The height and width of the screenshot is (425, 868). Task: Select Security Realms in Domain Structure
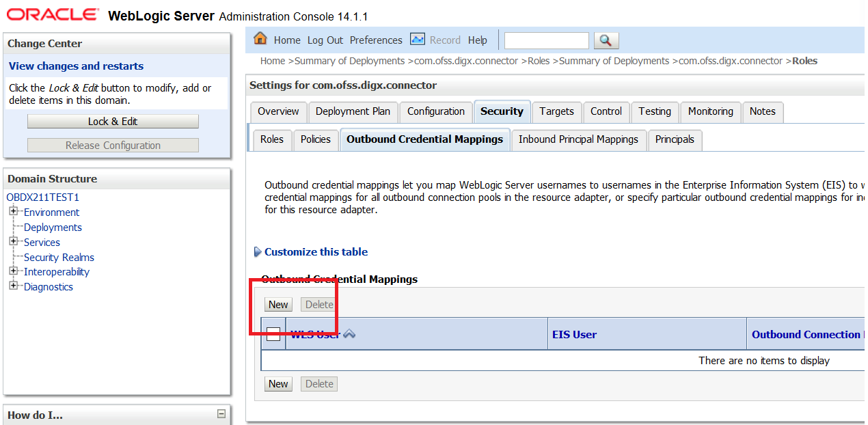[59, 258]
